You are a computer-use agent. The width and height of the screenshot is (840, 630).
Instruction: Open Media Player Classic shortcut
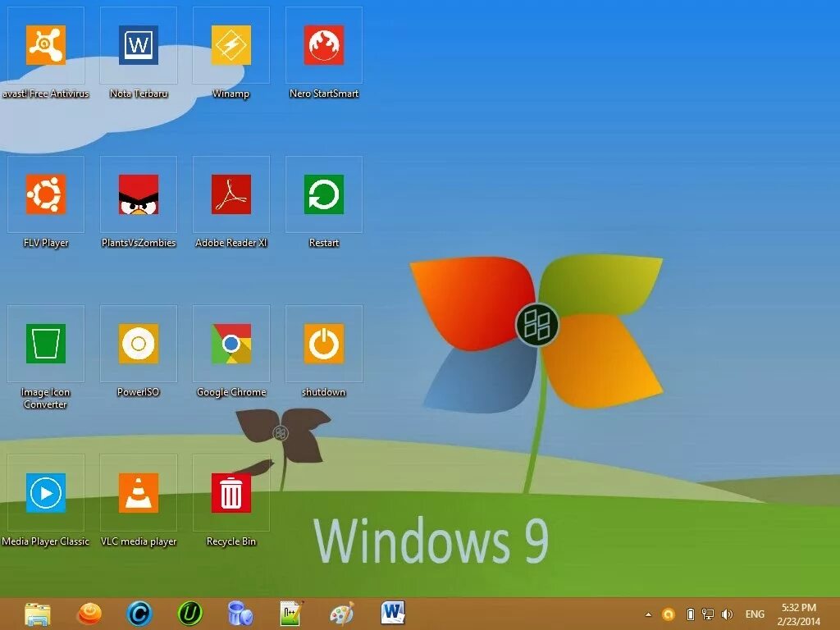click(x=46, y=493)
